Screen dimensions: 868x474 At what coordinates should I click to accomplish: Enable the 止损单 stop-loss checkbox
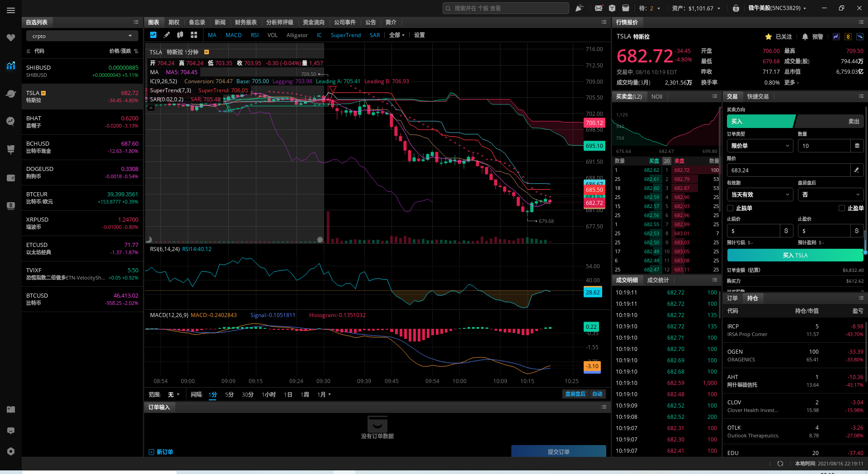pos(730,208)
